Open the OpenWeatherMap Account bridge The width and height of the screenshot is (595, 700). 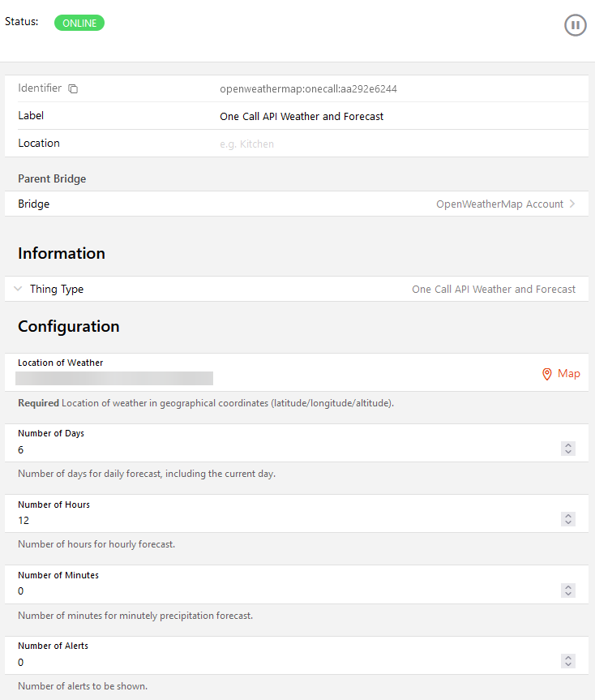499,204
